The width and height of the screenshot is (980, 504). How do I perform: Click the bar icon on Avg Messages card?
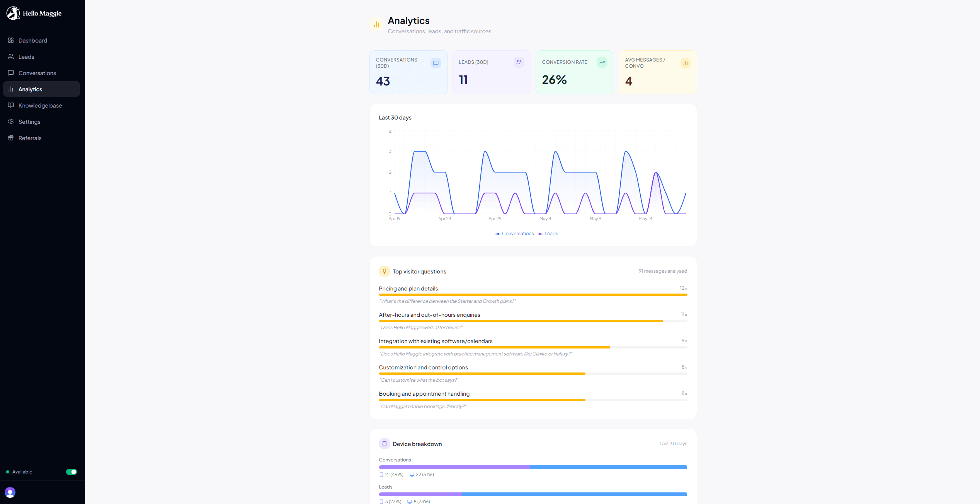click(685, 63)
